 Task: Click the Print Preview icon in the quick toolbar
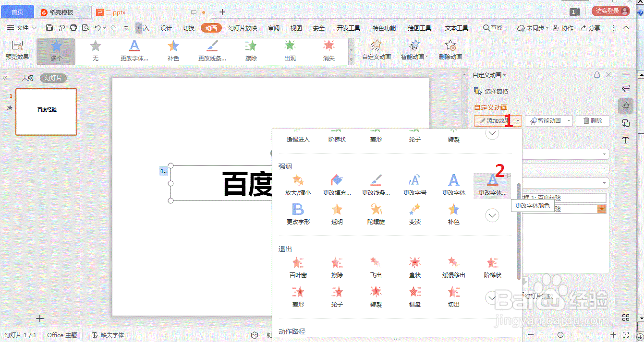point(85,28)
